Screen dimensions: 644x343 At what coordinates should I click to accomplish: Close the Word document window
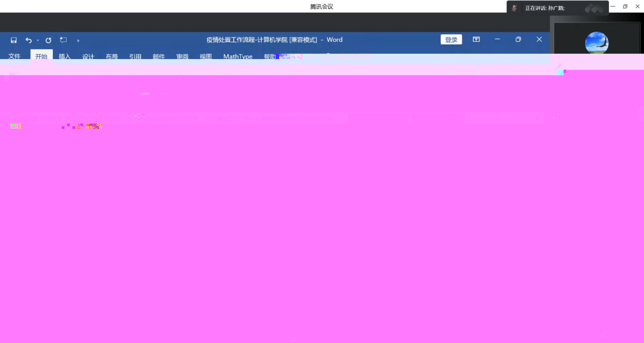[539, 39]
